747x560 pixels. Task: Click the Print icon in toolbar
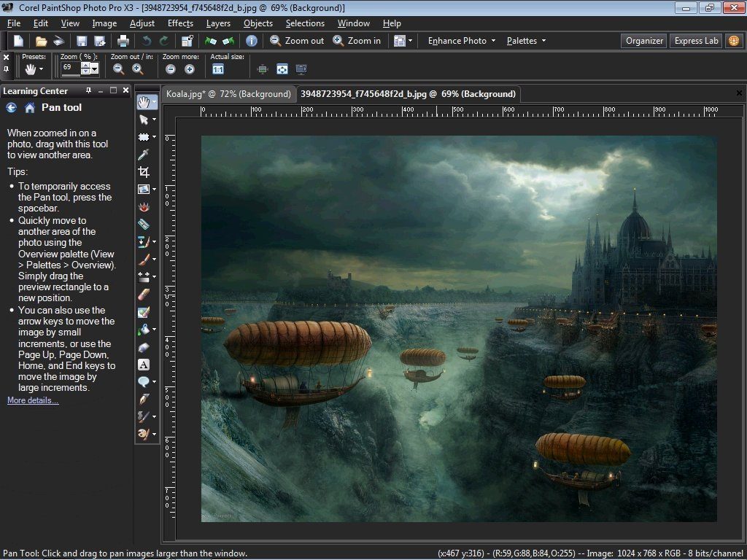click(x=123, y=42)
